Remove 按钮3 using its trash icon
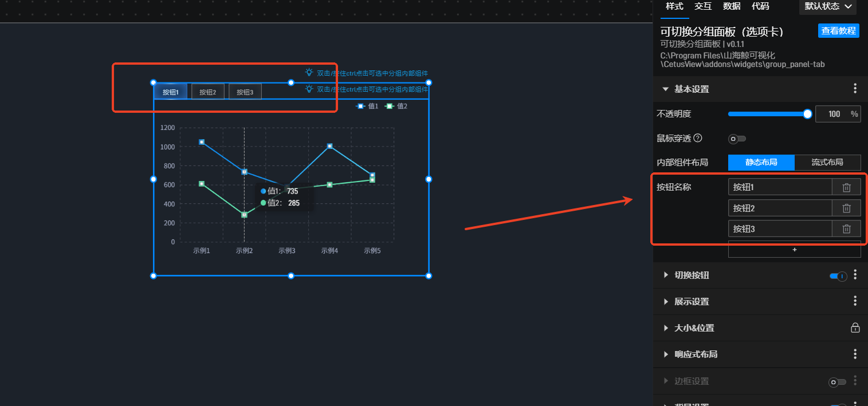Image resolution: width=868 pixels, height=406 pixels. [x=846, y=229]
